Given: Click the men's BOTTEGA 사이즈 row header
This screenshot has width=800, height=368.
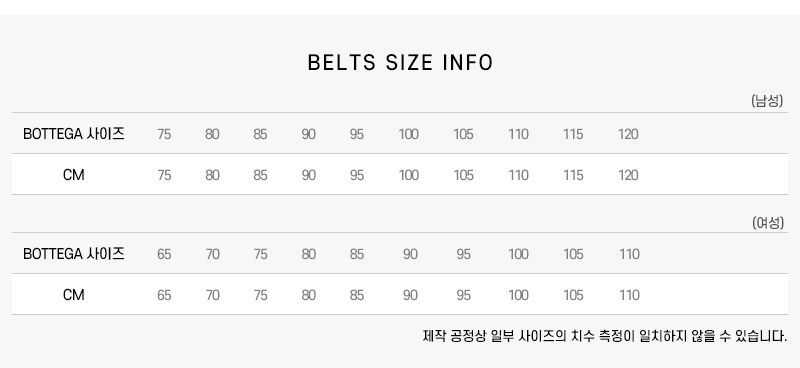Looking at the screenshot, I should 73,134.
